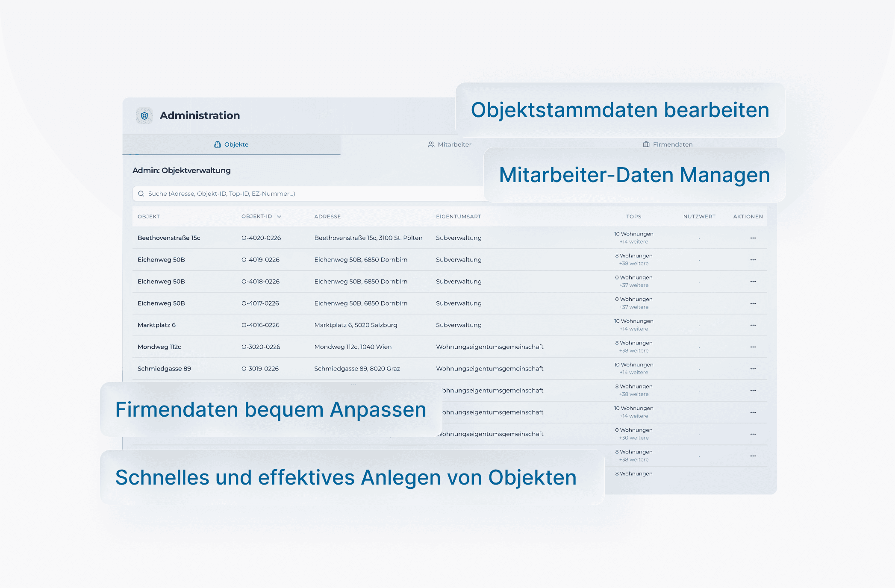
Task: Open the actions dropdown for Eichenweg 50B O-4019-0226
Action: (753, 259)
